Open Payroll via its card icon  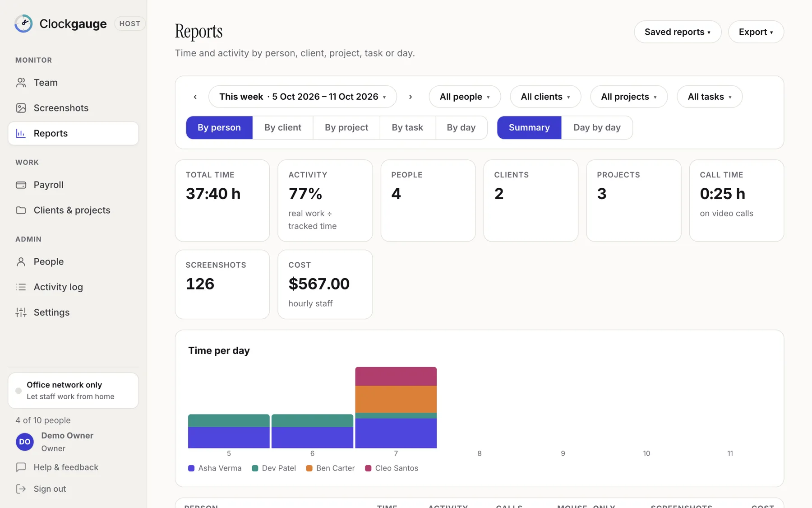(21, 185)
